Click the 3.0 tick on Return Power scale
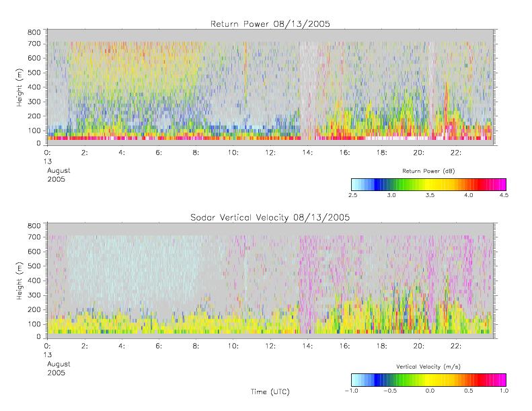 pos(391,195)
